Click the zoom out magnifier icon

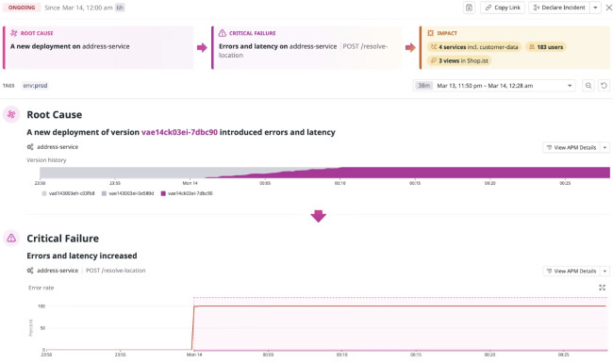pyautogui.click(x=588, y=86)
